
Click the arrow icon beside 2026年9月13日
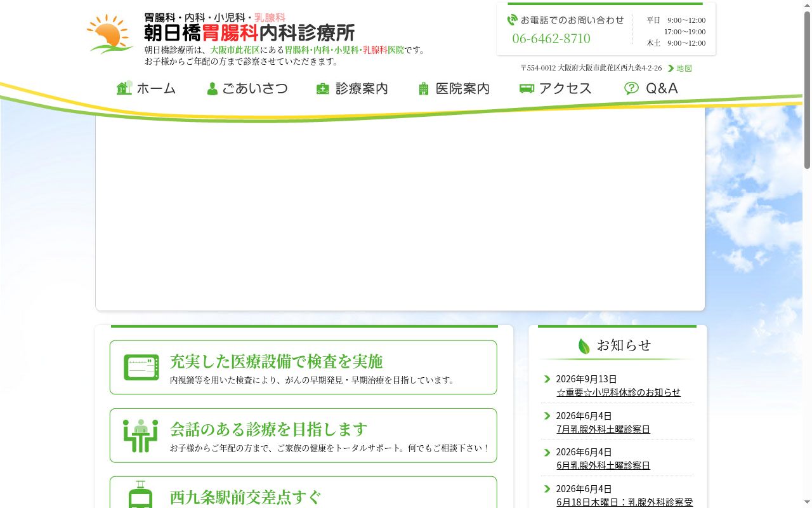547,379
